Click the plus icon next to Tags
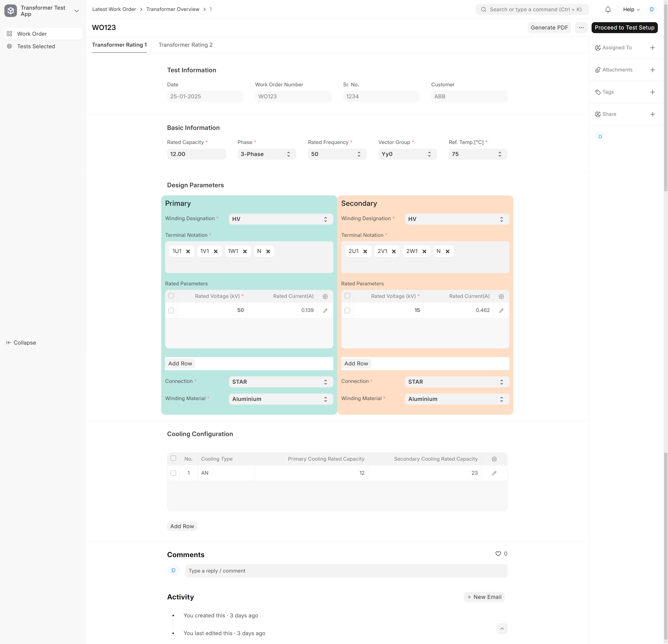This screenshot has height=644, width=668. [x=652, y=92]
